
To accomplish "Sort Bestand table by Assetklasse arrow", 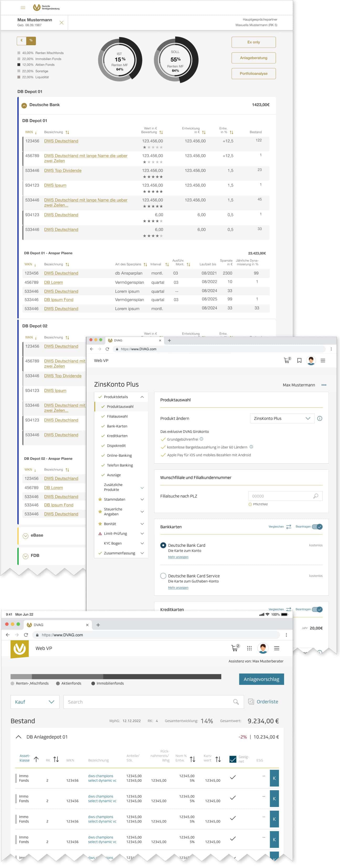I will pos(36,759).
